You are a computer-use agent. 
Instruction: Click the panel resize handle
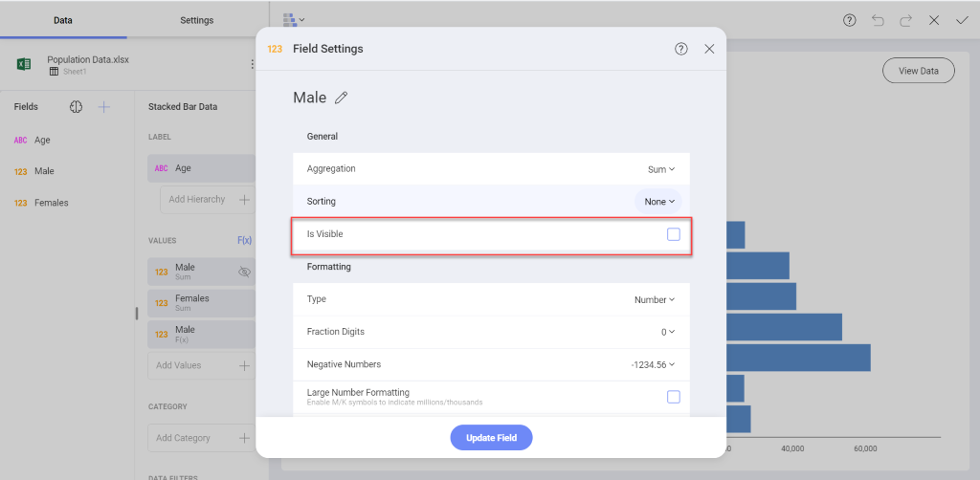(136, 314)
